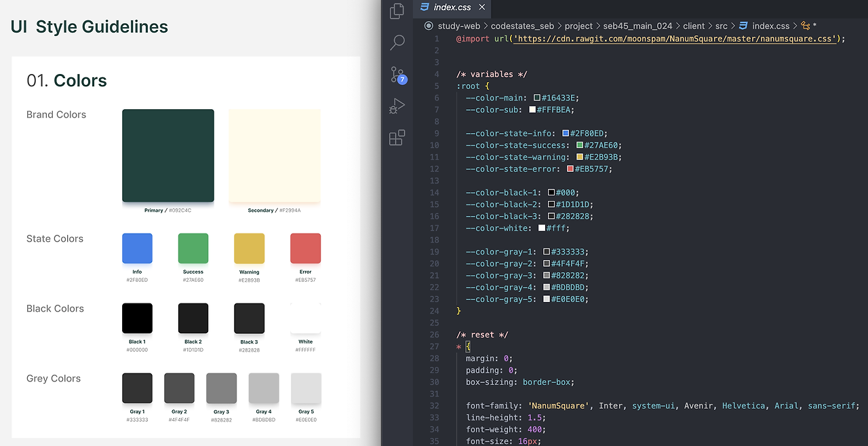The height and width of the screenshot is (446, 868).
Task: Click the 'NanumSquare' font-family value
Action: (559, 406)
